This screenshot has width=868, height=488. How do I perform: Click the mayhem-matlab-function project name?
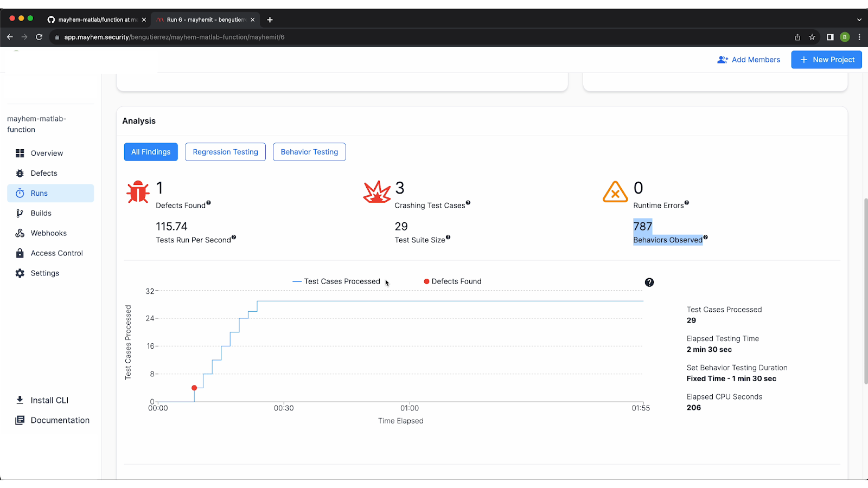tap(37, 124)
